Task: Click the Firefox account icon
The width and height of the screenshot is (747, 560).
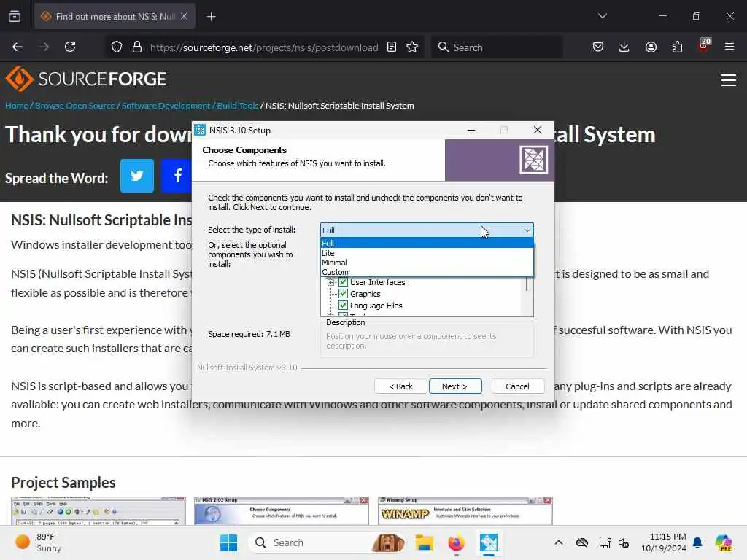Action: pos(651,47)
